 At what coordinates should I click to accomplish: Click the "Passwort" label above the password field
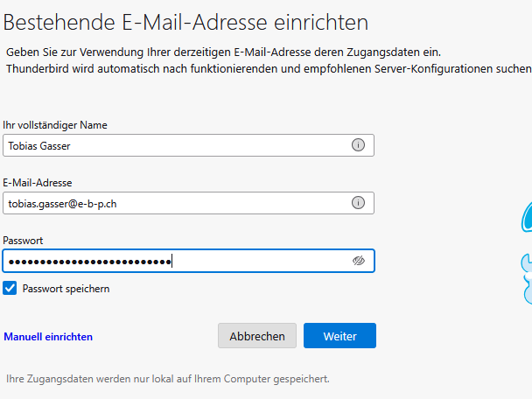point(24,240)
